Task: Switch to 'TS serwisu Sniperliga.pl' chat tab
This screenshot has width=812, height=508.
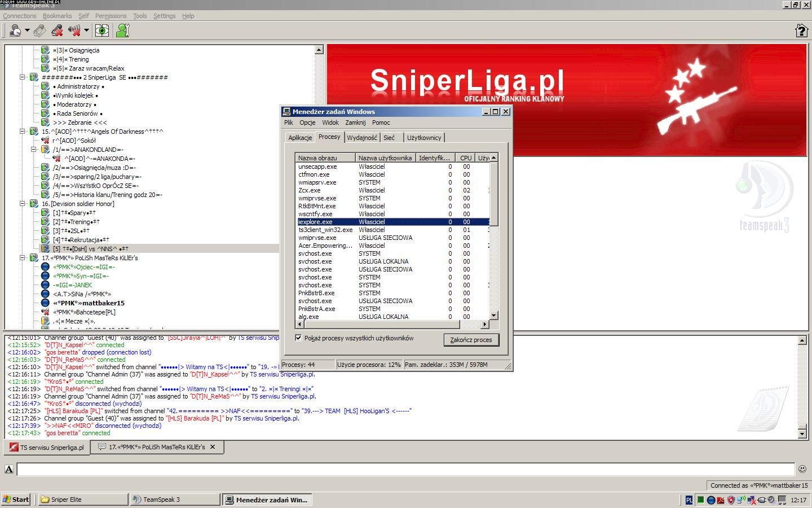Action: (x=47, y=447)
